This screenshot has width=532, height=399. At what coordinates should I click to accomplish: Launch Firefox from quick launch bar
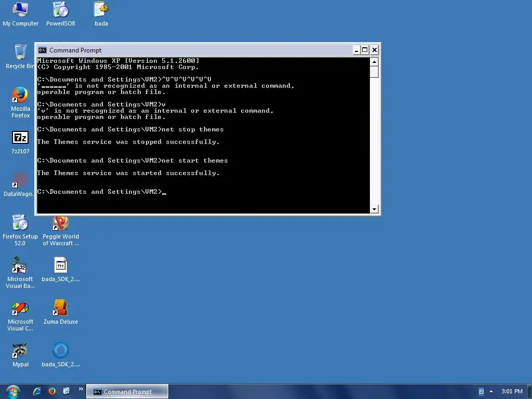click(51, 391)
